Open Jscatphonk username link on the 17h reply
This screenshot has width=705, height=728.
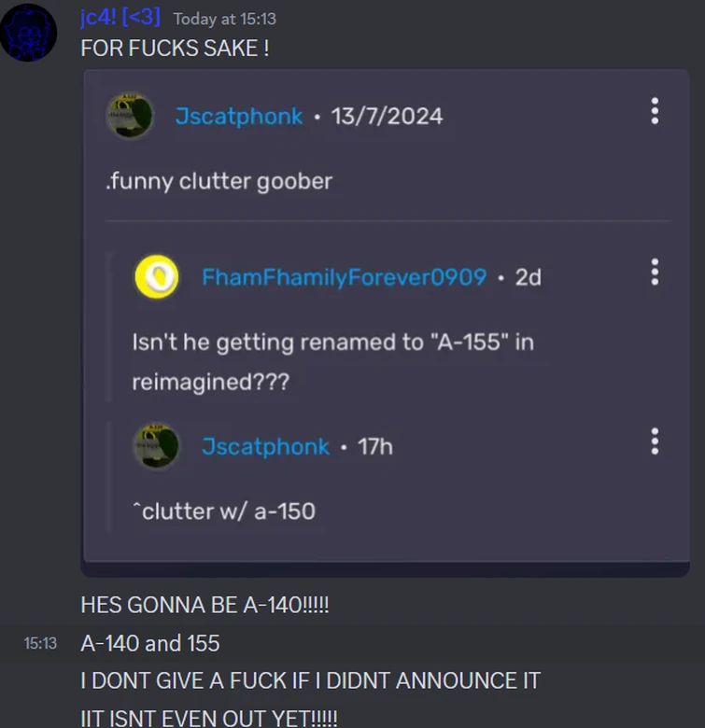coord(265,447)
